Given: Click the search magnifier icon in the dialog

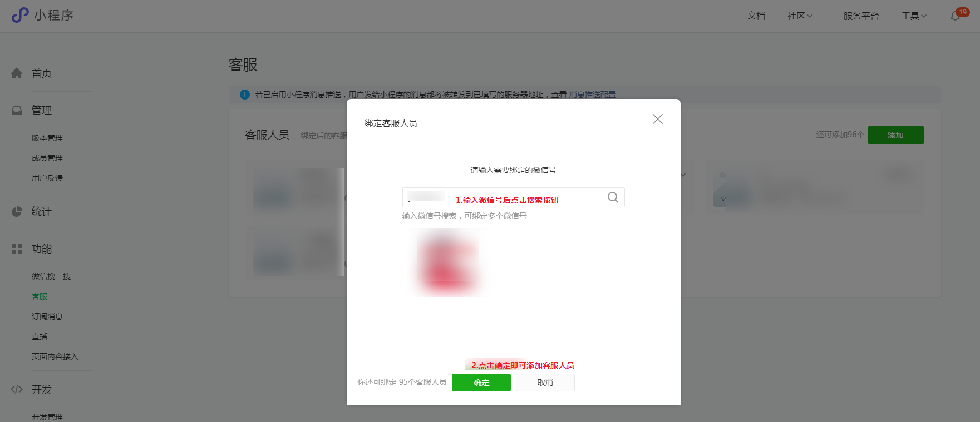Looking at the screenshot, I should (x=613, y=197).
